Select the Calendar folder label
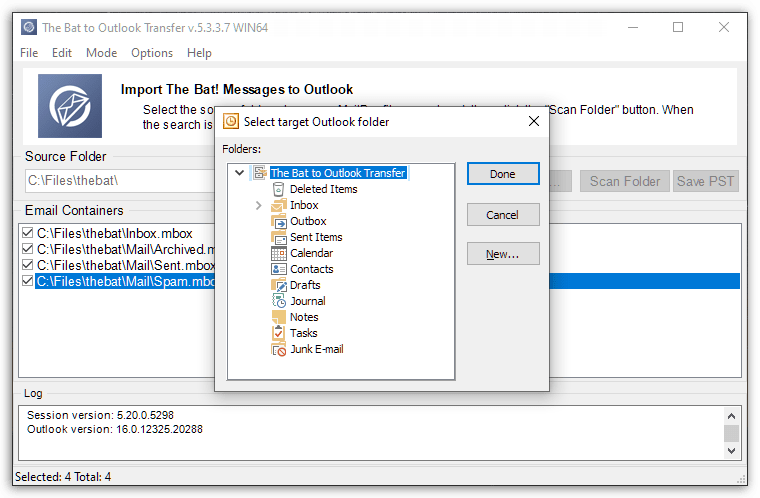The width and height of the screenshot is (760, 498). [311, 253]
